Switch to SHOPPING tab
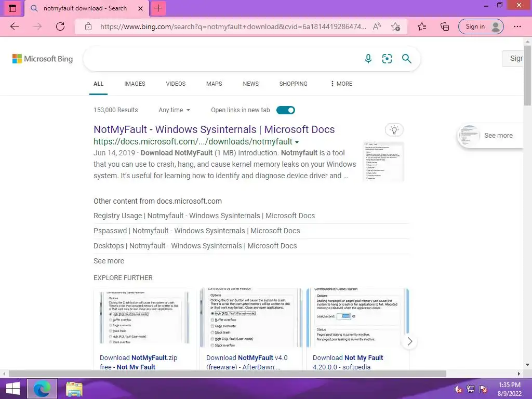Image resolution: width=532 pixels, height=399 pixels. [294, 84]
